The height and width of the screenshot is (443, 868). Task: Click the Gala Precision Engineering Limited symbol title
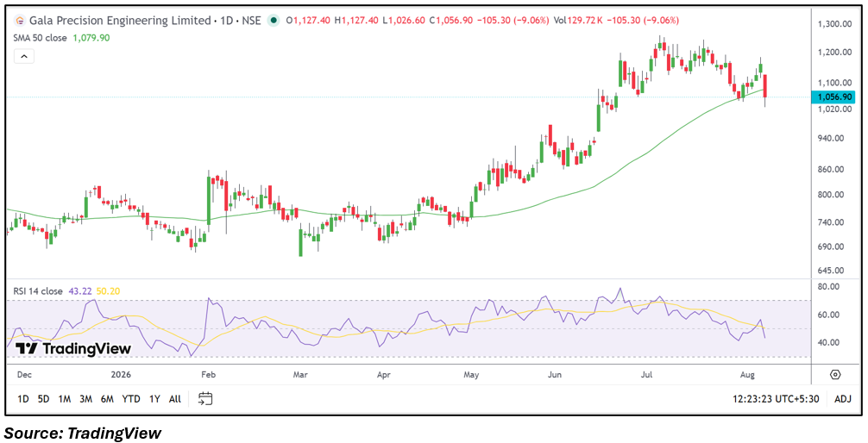(x=120, y=21)
